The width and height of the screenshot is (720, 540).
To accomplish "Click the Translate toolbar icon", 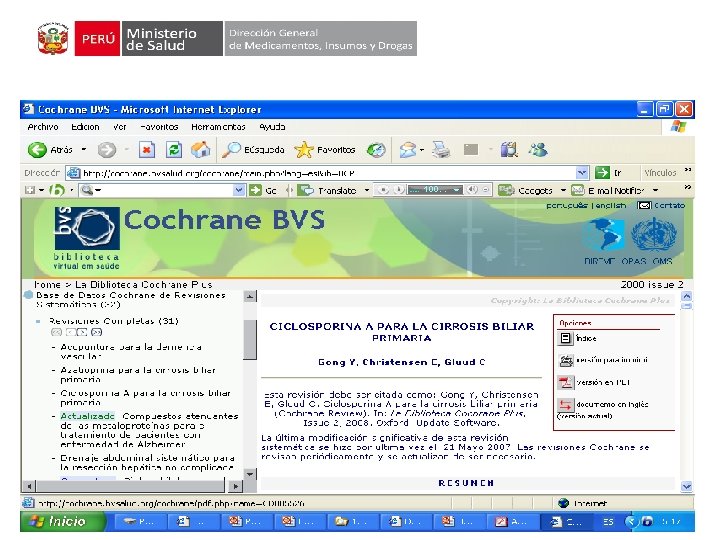I will pyautogui.click(x=306, y=190).
